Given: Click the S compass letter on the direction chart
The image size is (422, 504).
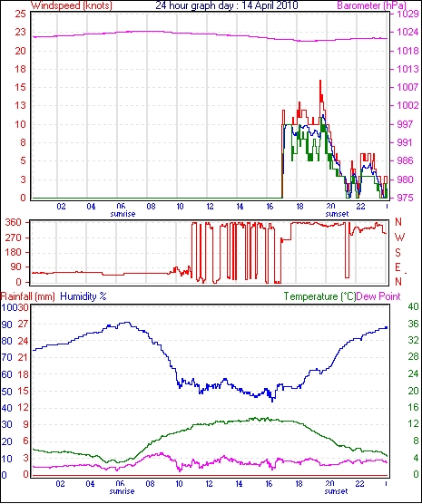Looking at the screenshot, I should click(x=398, y=253).
